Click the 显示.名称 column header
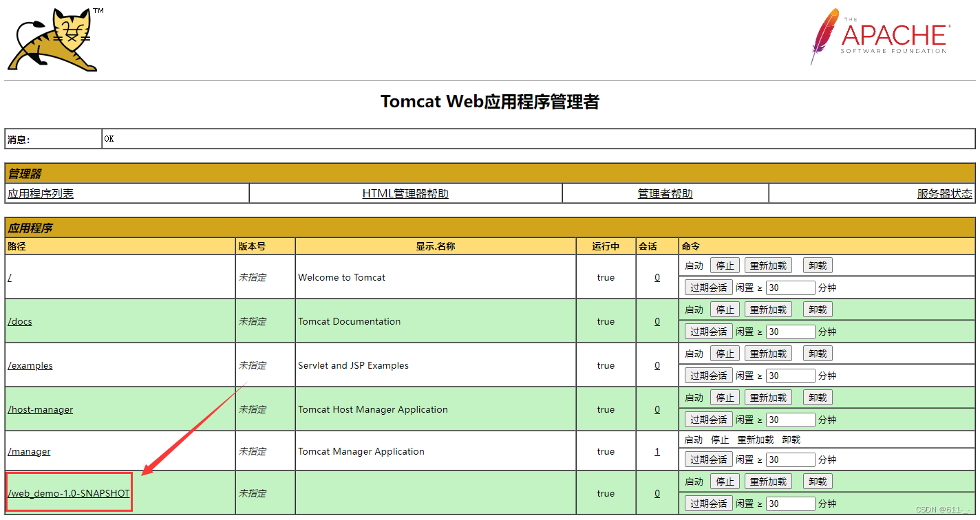This screenshot has height=520, width=980. pos(435,246)
